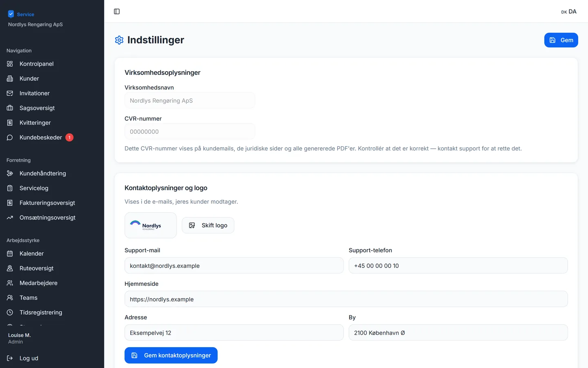Click the Service brand logo
This screenshot has height=368, width=588.
click(x=21, y=14)
